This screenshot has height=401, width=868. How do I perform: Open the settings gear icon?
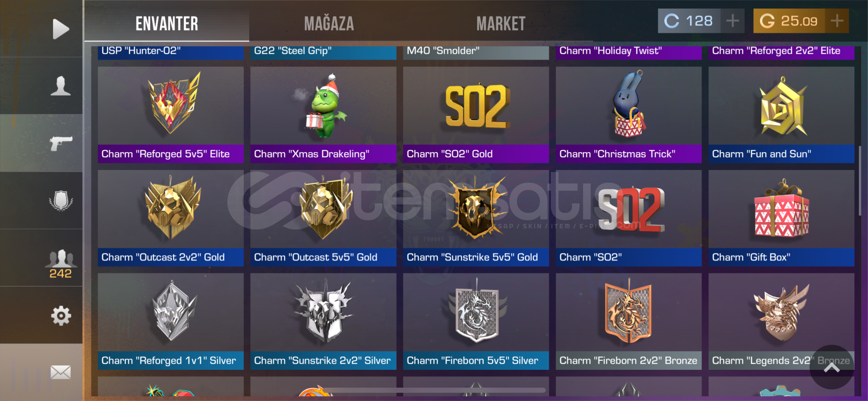tap(61, 316)
